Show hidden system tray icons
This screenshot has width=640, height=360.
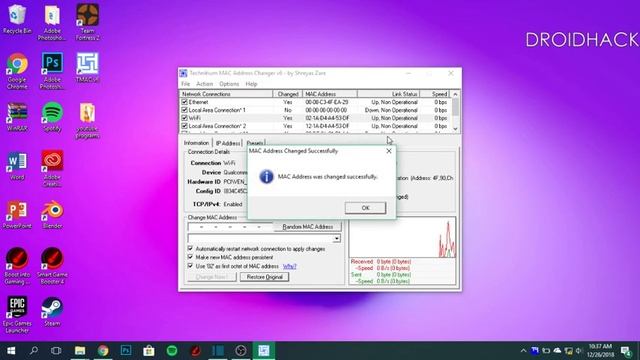coord(523,351)
